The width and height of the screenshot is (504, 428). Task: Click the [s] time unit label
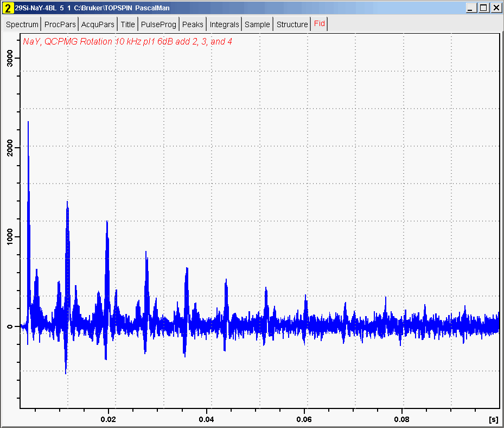tap(493, 419)
